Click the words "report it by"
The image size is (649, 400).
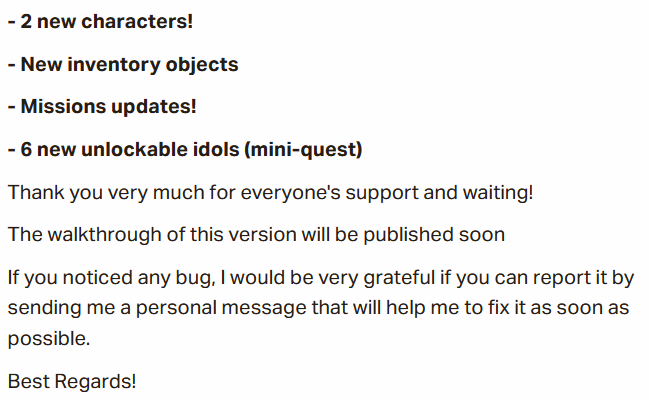pyautogui.click(x=583, y=277)
